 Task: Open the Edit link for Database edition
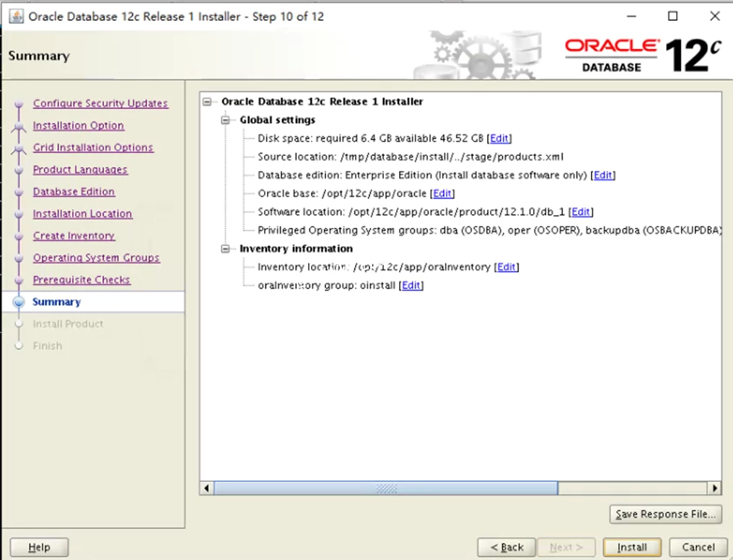602,175
